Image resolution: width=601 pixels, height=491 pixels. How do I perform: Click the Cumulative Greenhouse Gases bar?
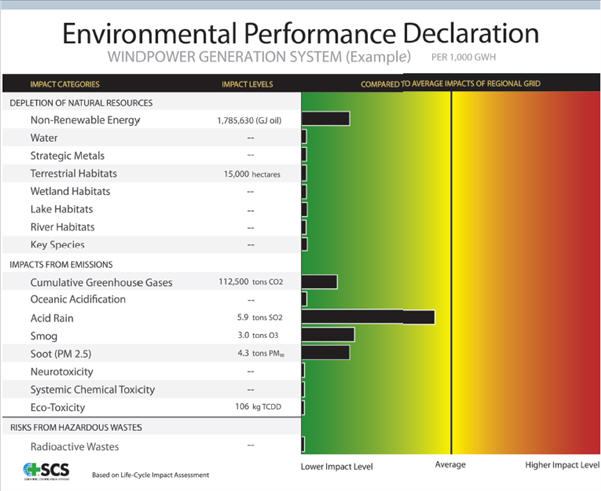tap(319, 282)
